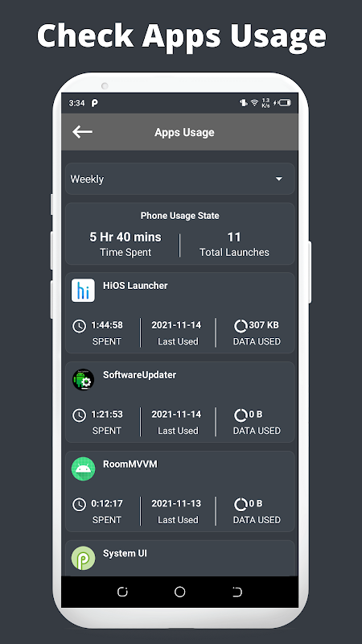Click the 11 total launches value
The height and width of the screenshot is (644, 362).
234,237
